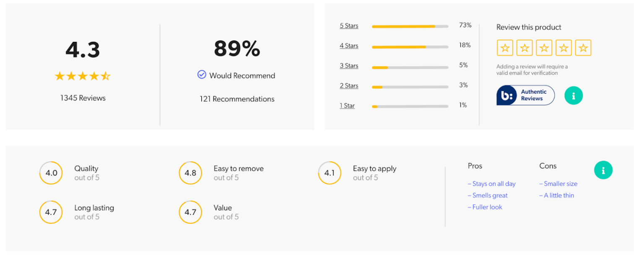Select the first star to review this product

pyautogui.click(x=505, y=48)
